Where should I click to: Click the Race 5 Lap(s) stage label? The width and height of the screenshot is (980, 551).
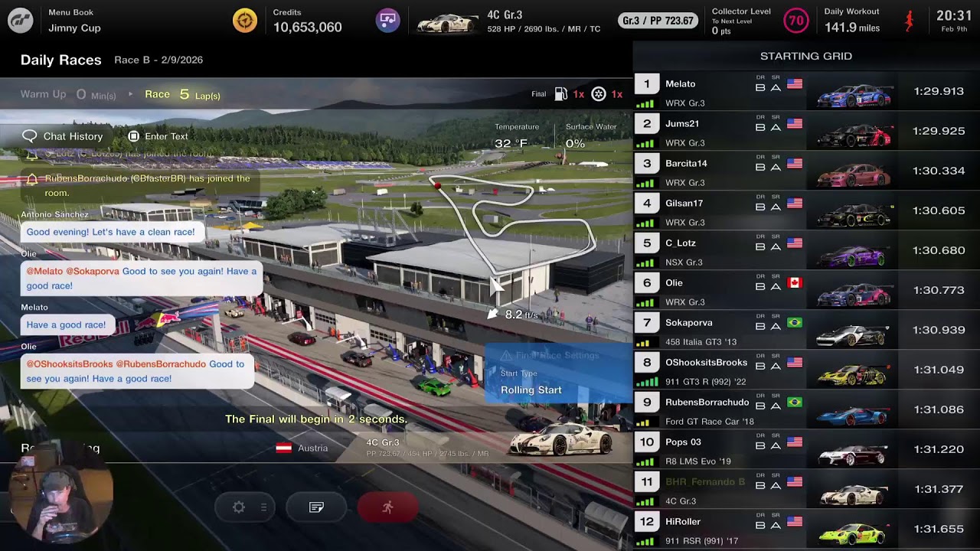pos(182,94)
